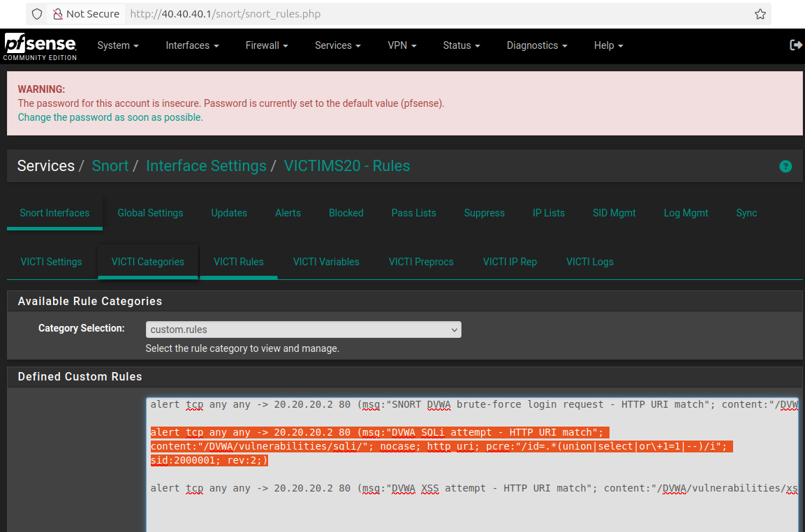Open the Help menu

point(608,45)
